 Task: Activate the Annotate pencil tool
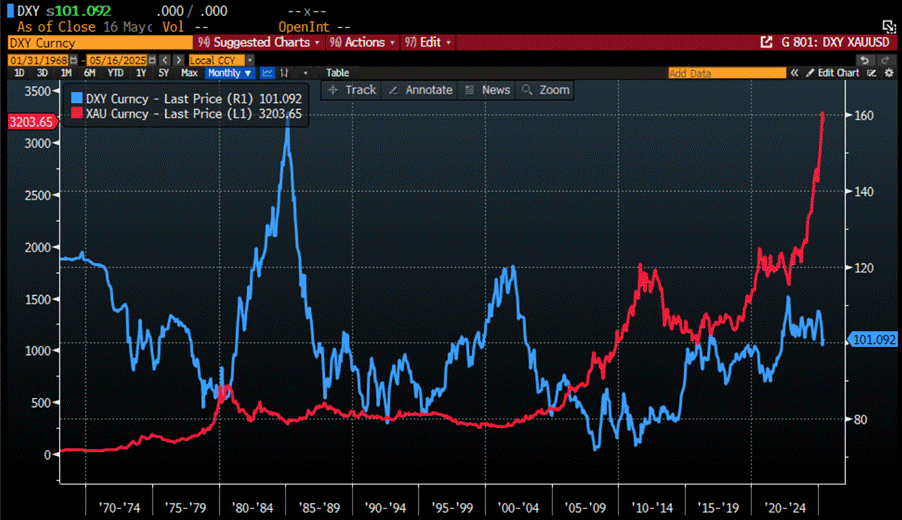click(x=421, y=90)
